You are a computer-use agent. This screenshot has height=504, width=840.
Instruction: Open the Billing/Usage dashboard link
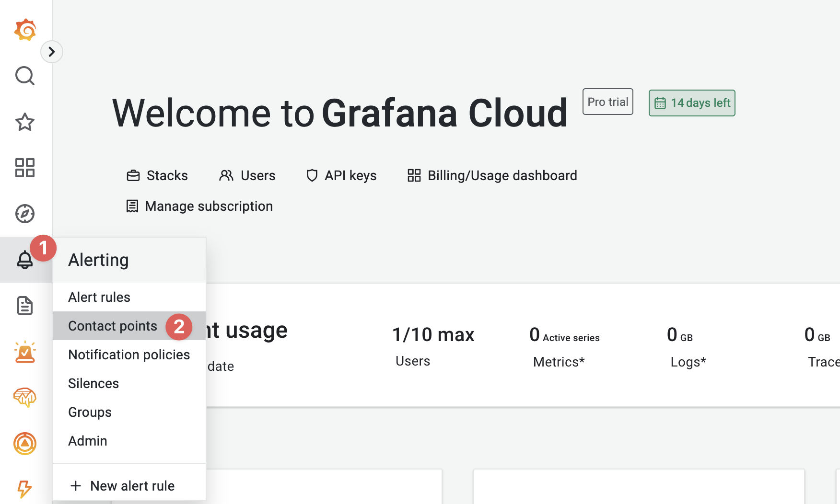tap(492, 175)
